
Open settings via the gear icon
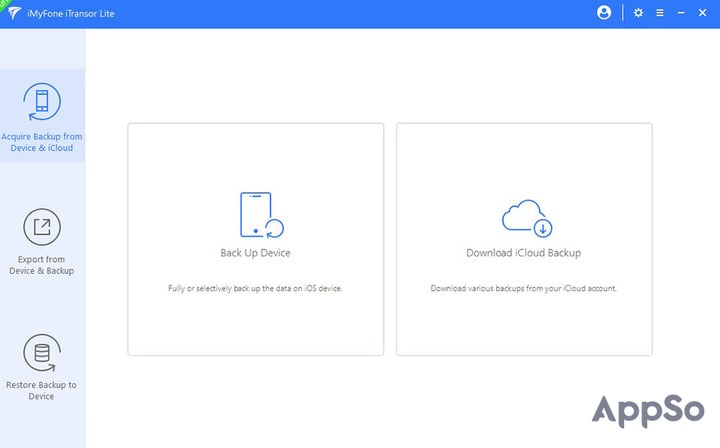pyautogui.click(x=638, y=13)
